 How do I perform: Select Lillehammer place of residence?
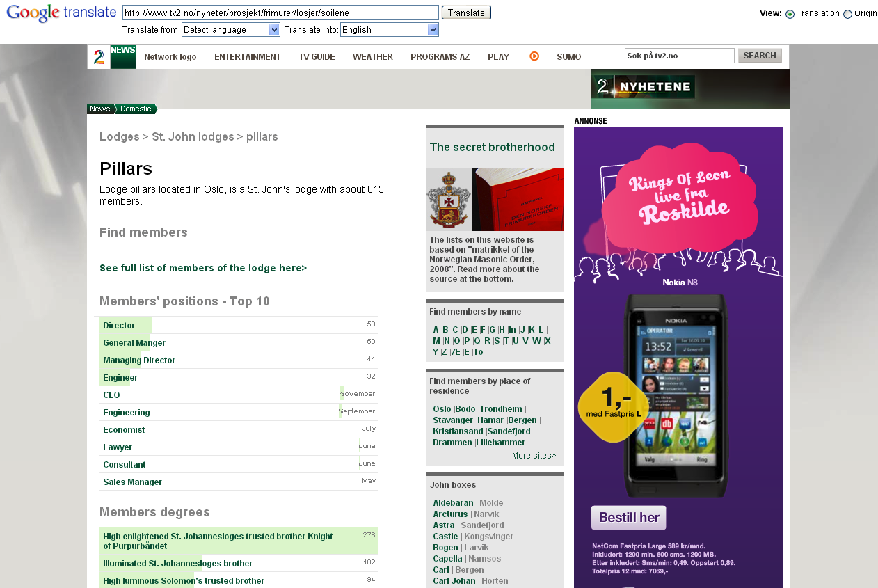501,443
